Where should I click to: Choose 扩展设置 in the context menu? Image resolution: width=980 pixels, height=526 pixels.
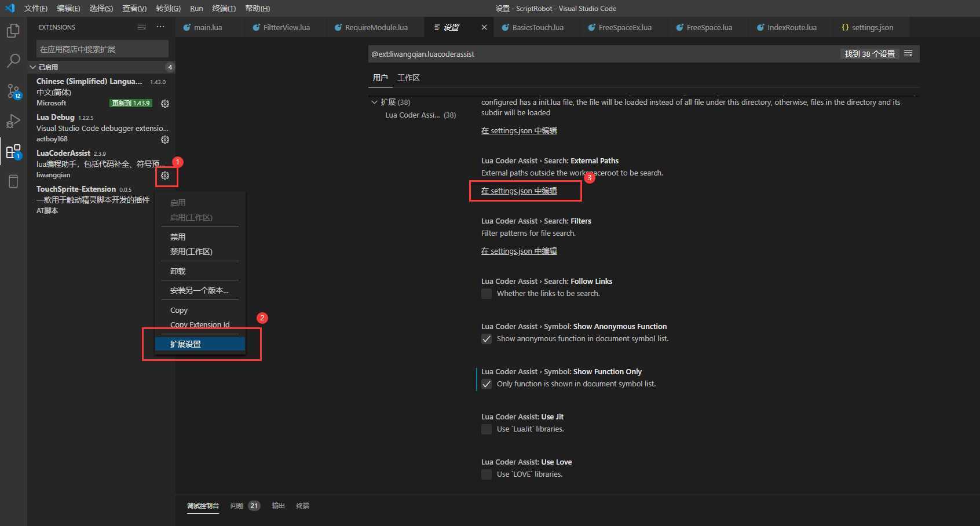click(x=200, y=344)
